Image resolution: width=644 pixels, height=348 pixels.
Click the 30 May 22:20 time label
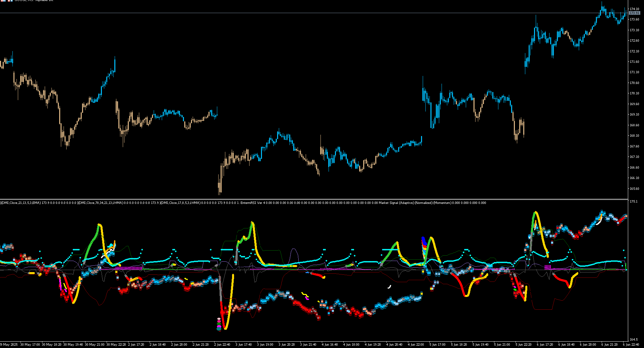click(116, 345)
